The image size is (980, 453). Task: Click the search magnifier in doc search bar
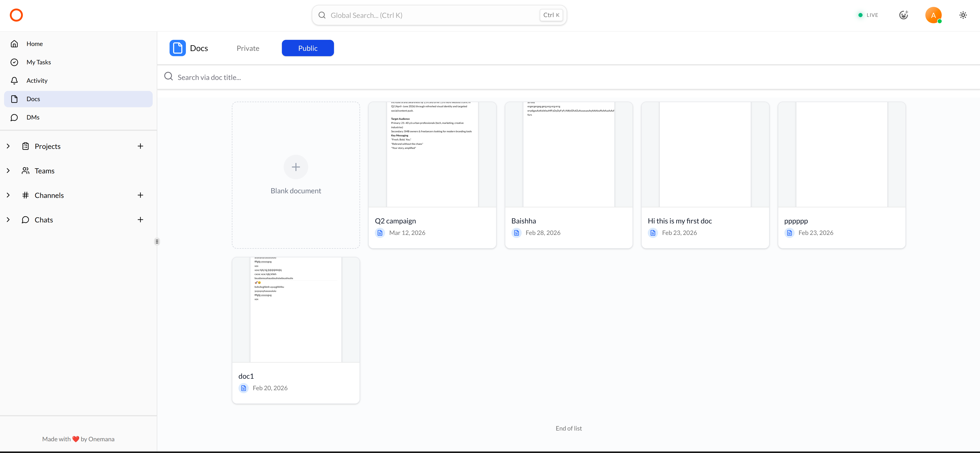point(169,77)
